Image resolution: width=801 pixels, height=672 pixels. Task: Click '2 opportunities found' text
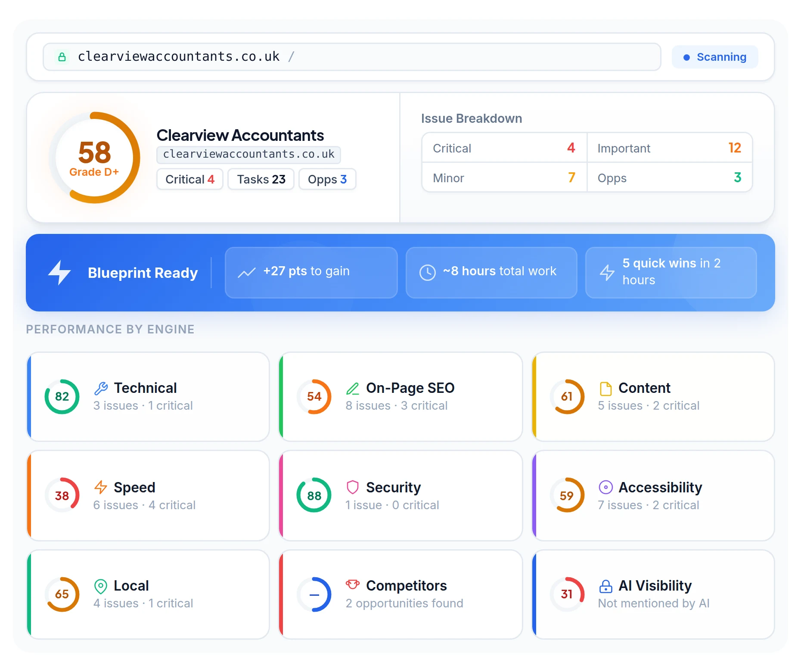click(x=404, y=604)
